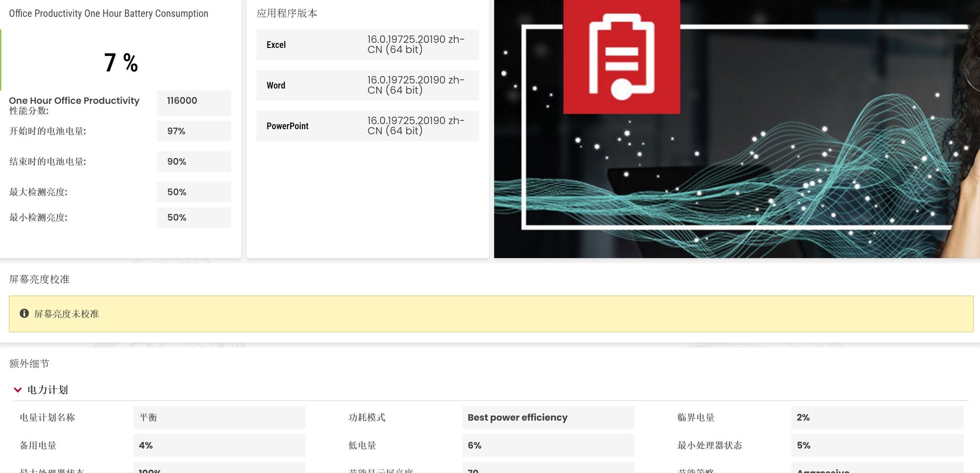The height and width of the screenshot is (473, 980).
Task: Click the 2% critical battery value field
Action: pyautogui.click(x=877, y=417)
